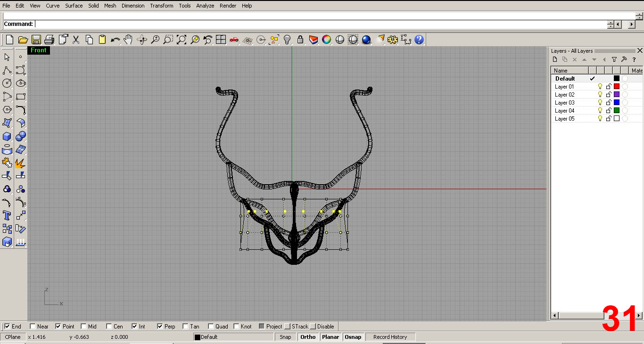Open the Surface menu
The height and width of the screenshot is (344, 644).
74,6
